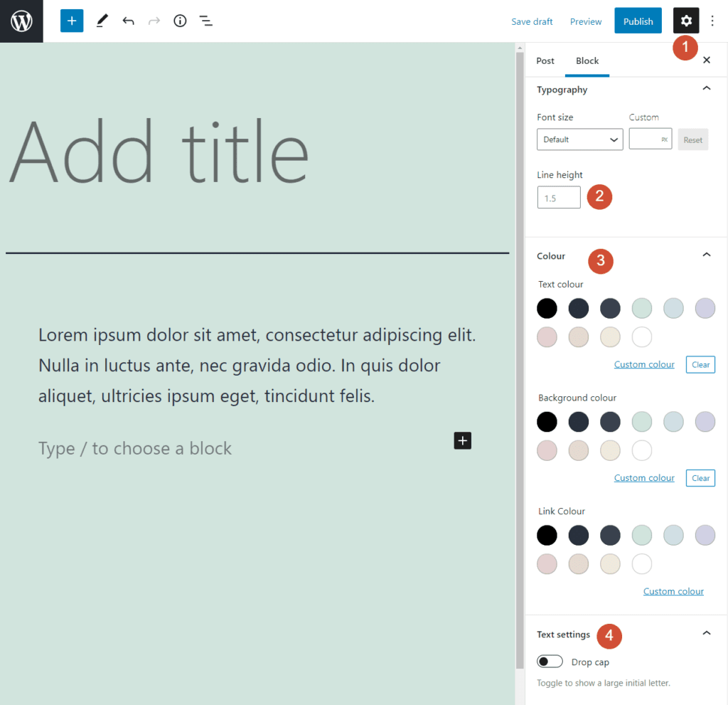Open the List View outline icon
This screenshot has height=705, width=728.
pos(205,21)
